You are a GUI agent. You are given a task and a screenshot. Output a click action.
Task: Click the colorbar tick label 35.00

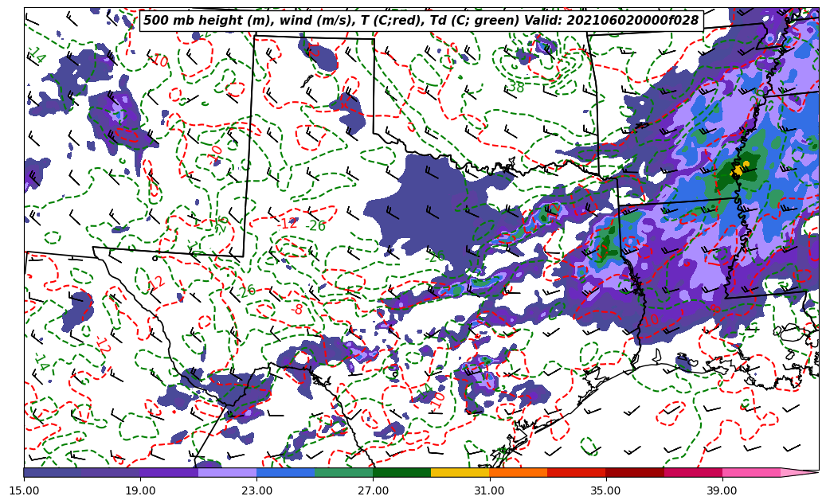[x=606, y=490]
